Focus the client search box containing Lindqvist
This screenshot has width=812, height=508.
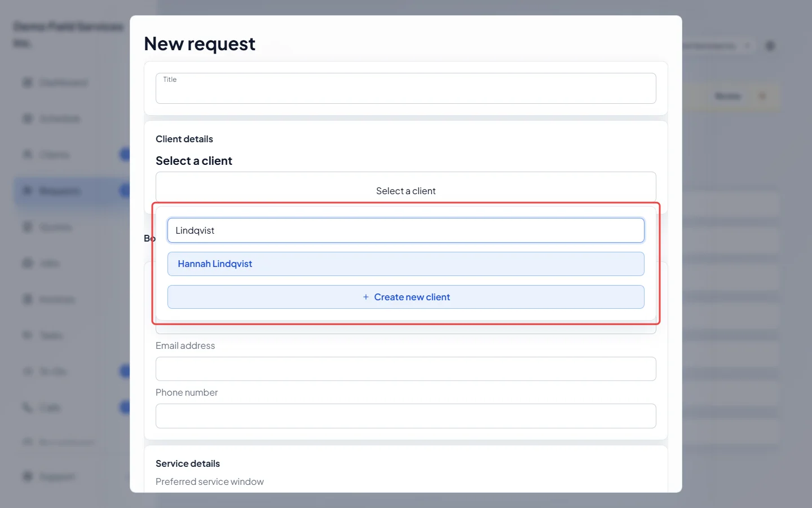point(406,230)
